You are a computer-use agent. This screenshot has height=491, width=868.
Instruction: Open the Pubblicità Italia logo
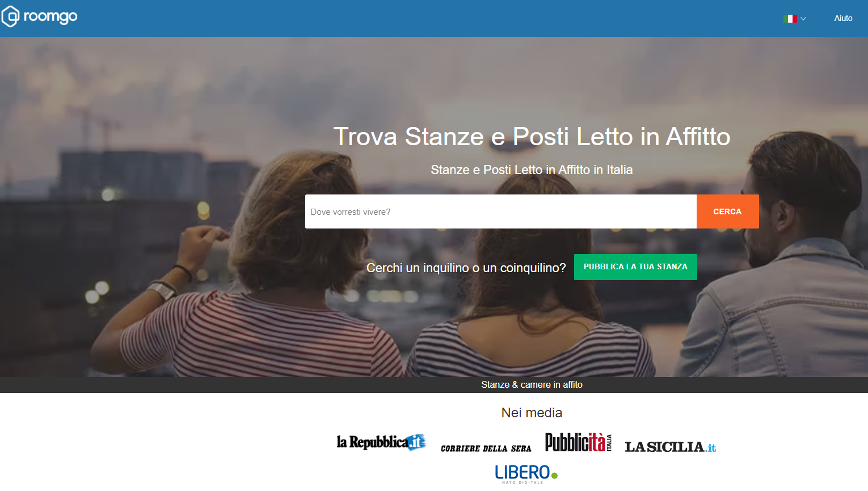579,442
